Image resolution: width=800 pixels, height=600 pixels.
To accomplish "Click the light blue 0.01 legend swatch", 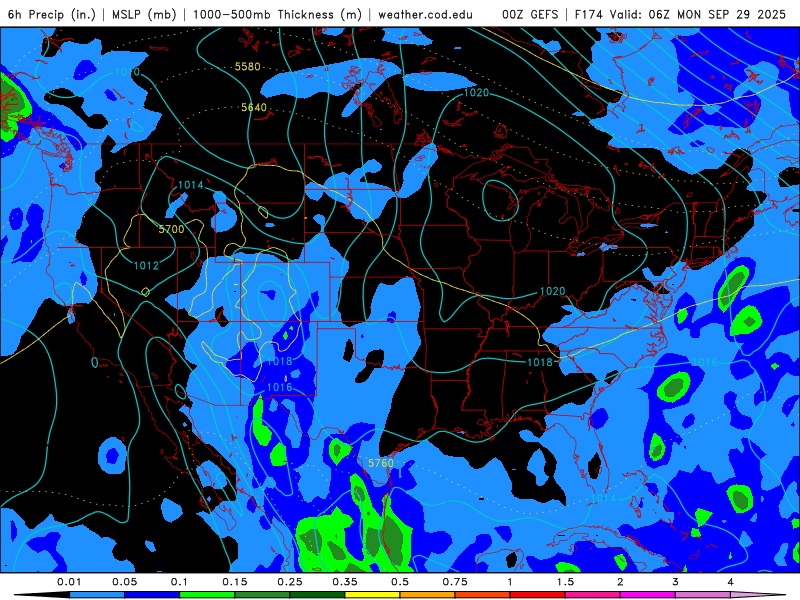I will [97, 595].
